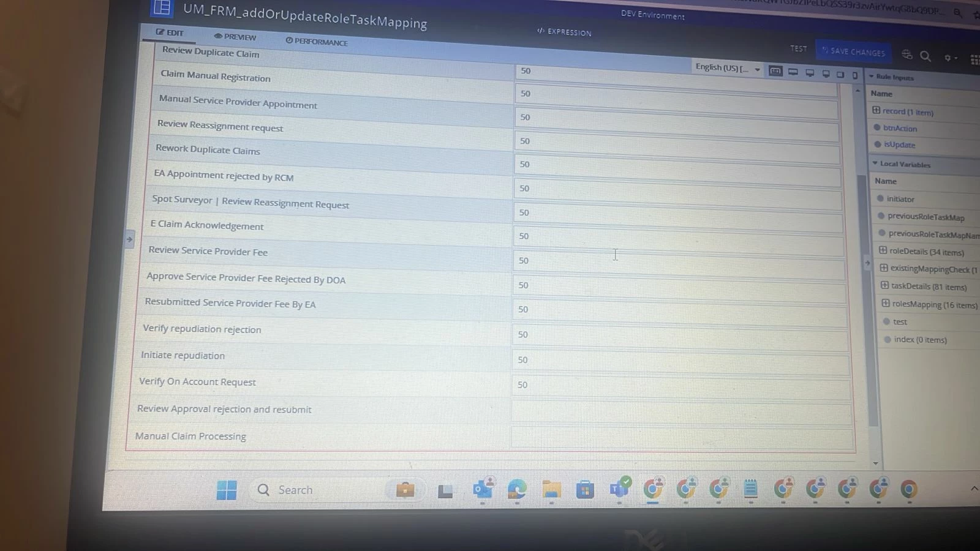Select the index (0 items) variable
Viewport: 980px width, 551px height.
920,340
